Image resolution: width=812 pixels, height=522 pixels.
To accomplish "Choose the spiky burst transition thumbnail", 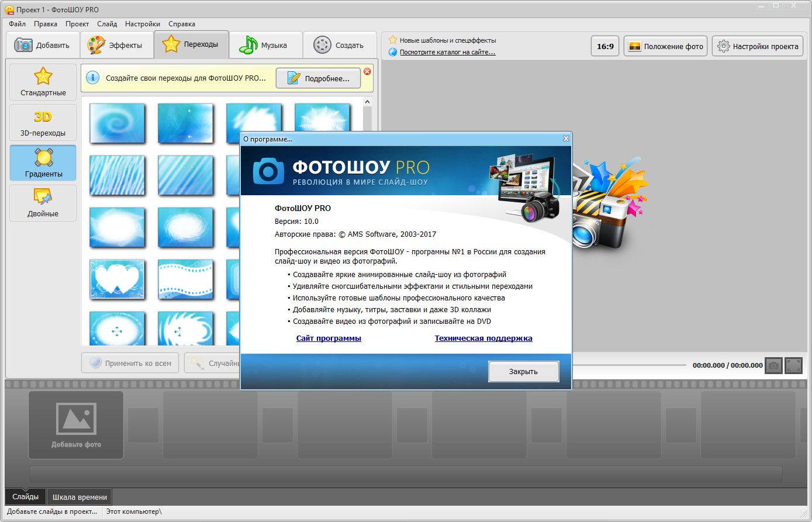I will tap(185, 328).
